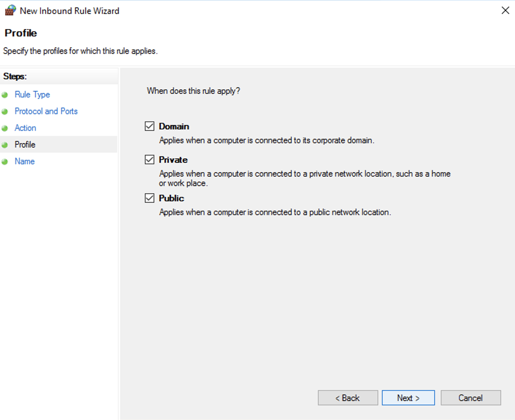Click the firewall wizard title bar icon
The image size is (515, 420).
(10, 10)
